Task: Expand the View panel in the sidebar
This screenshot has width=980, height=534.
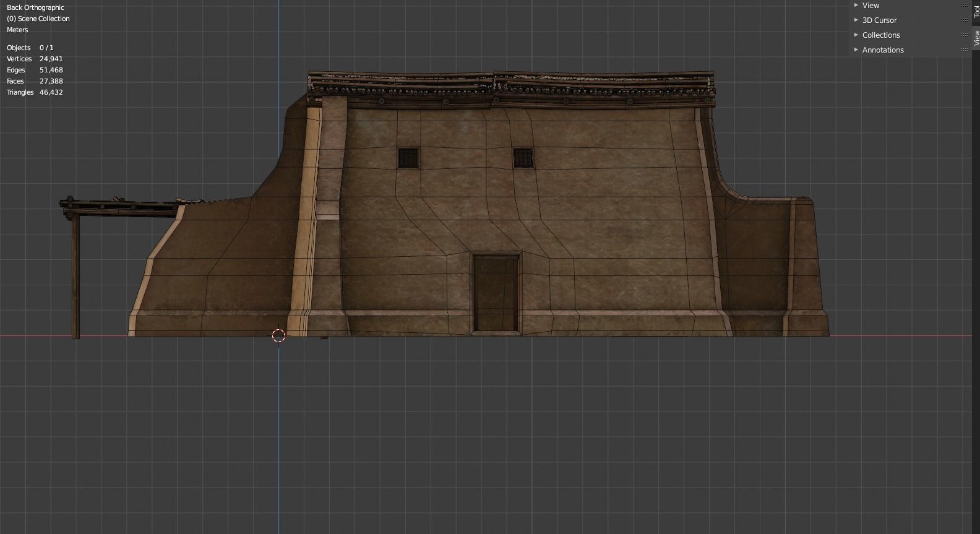Action: (x=856, y=5)
